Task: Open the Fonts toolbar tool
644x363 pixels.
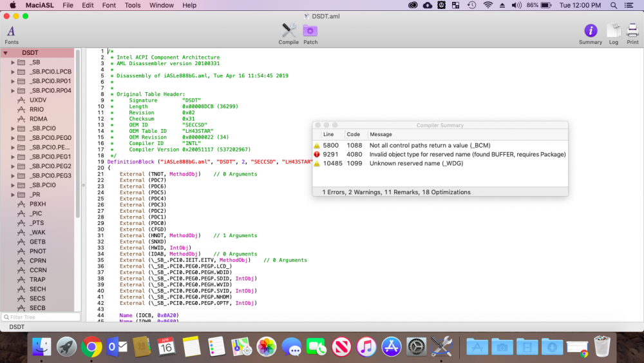Action: pyautogui.click(x=12, y=35)
